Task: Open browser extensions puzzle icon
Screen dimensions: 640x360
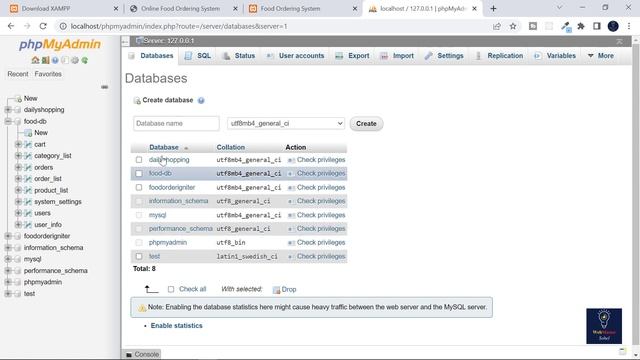Action: [x=581, y=26]
